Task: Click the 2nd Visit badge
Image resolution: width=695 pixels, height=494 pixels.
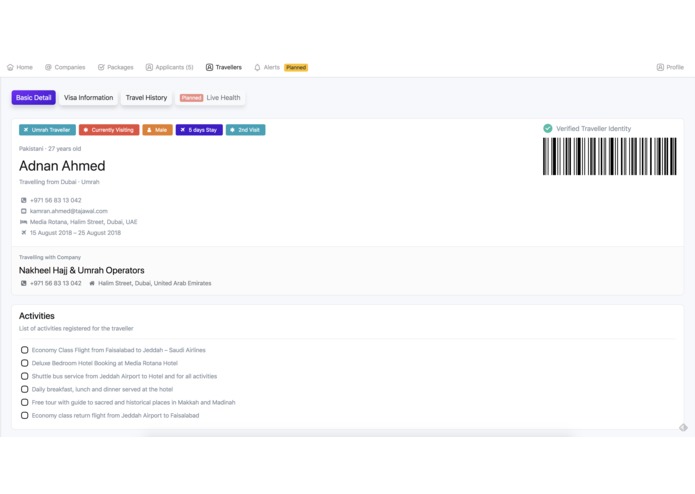Action: coord(246,130)
